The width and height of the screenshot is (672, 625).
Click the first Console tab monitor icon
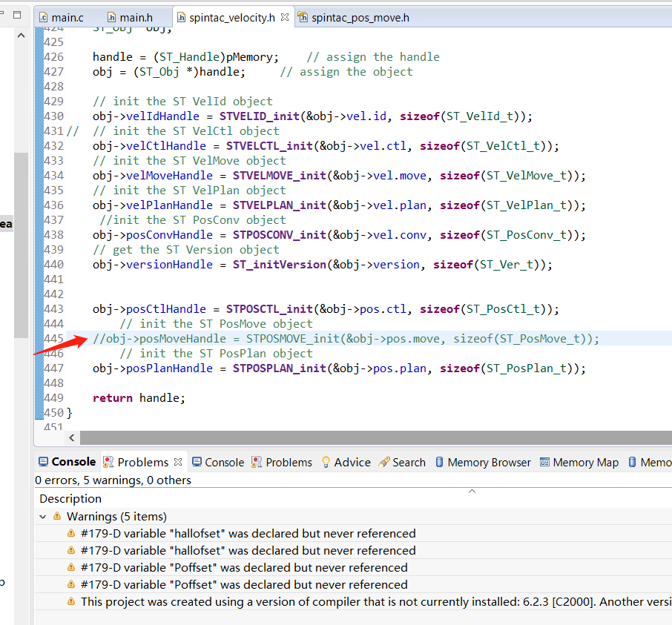43,461
